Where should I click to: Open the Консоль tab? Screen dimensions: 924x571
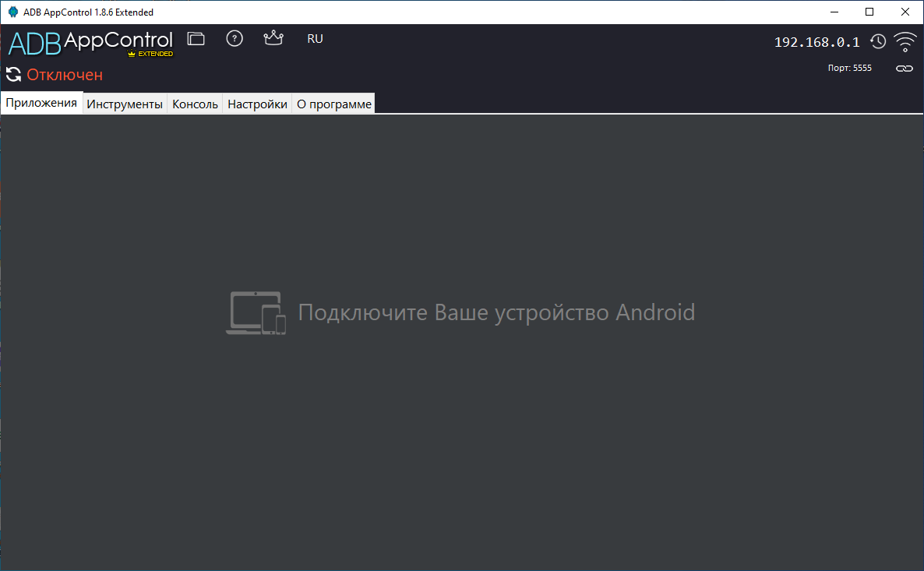(195, 104)
